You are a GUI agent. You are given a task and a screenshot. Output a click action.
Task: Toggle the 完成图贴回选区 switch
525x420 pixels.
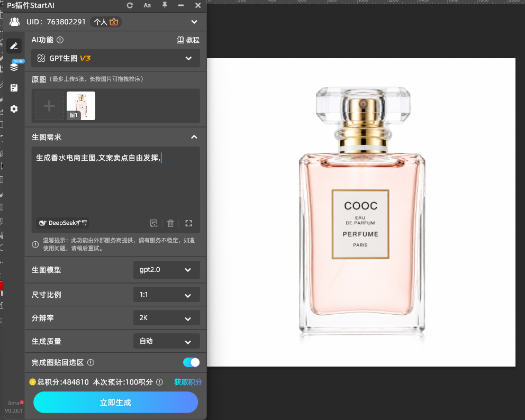coord(191,362)
